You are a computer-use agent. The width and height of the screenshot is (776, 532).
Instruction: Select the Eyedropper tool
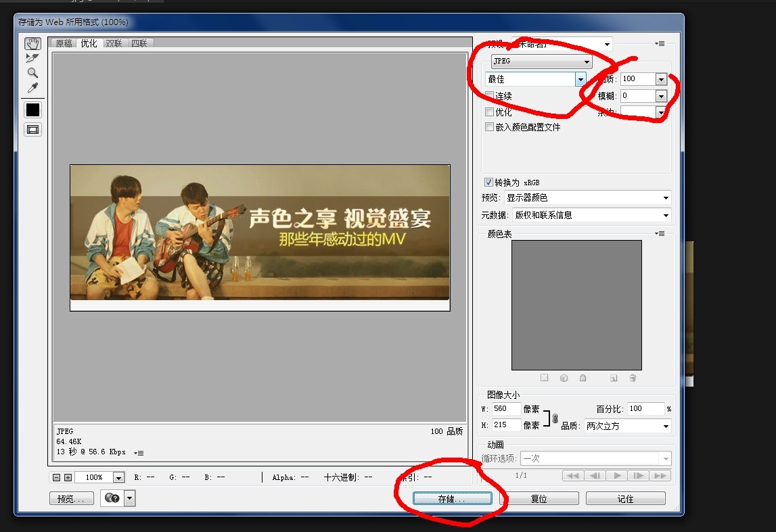click(x=32, y=88)
